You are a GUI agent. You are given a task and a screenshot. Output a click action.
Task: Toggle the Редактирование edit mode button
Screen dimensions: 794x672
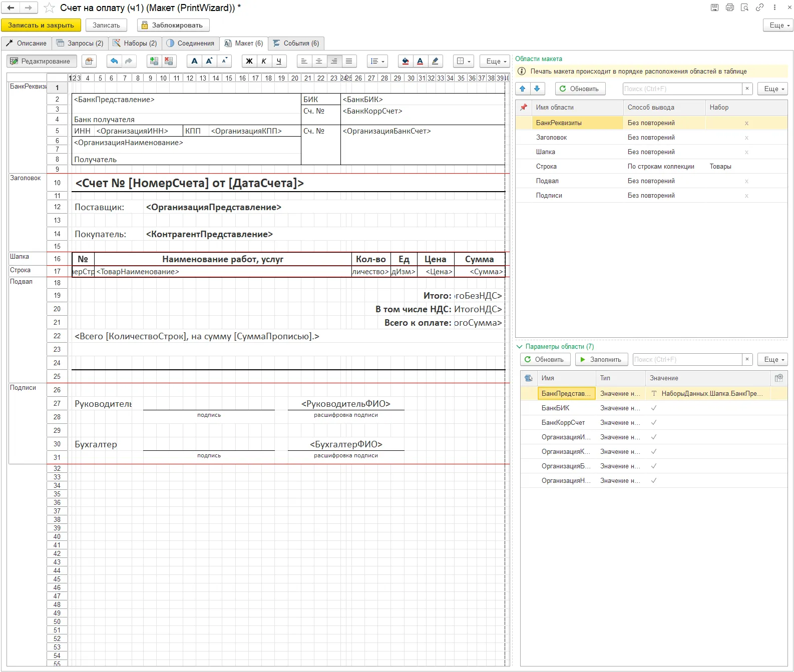[x=42, y=61]
